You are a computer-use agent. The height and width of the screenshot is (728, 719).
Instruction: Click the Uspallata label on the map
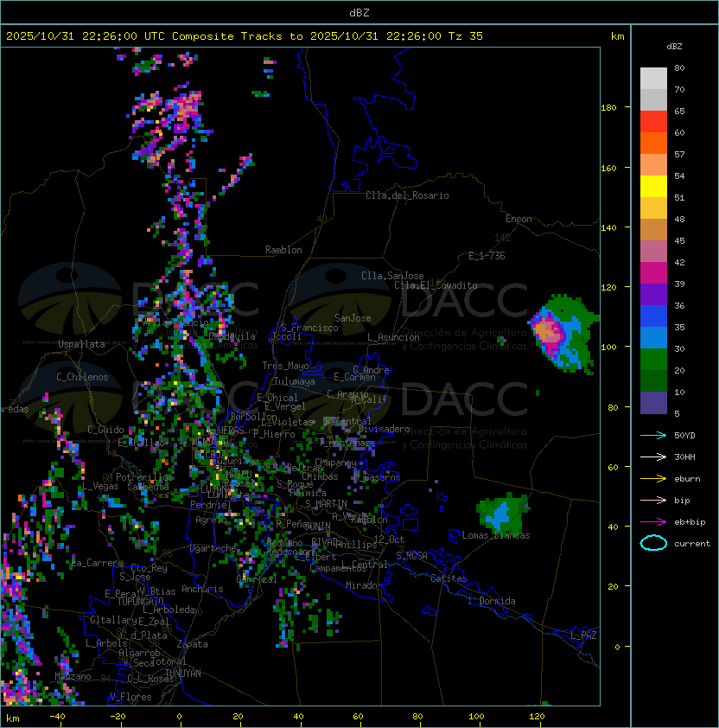[x=81, y=344]
